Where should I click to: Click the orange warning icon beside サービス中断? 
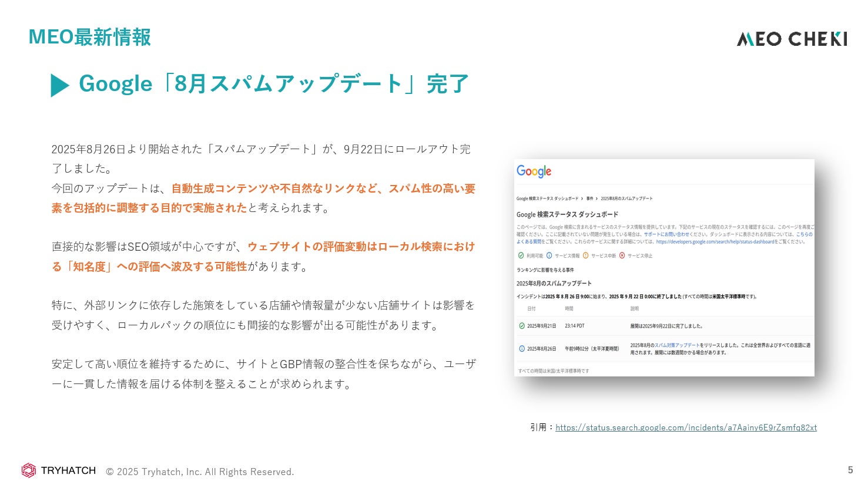(585, 255)
